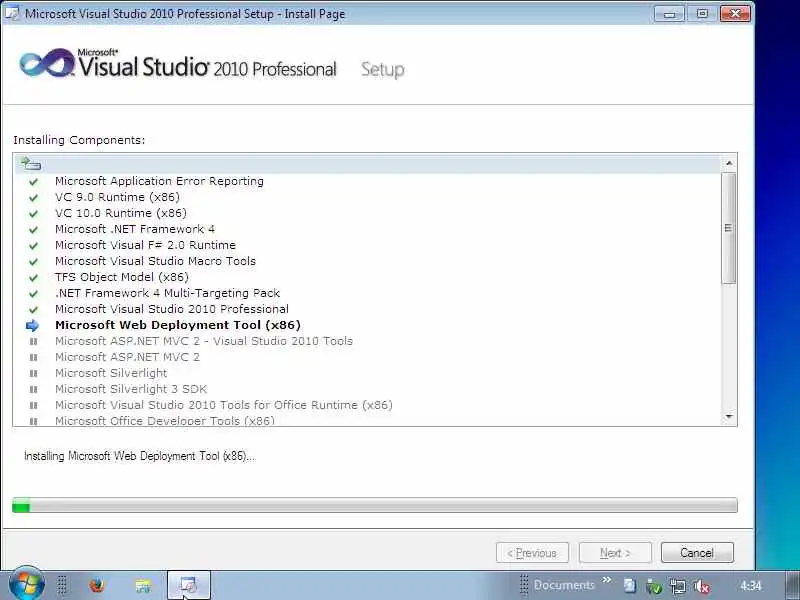Image resolution: width=800 pixels, height=600 pixels.
Task: Click the scrollbar up arrow
Action: pyautogui.click(x=729, y=163)
